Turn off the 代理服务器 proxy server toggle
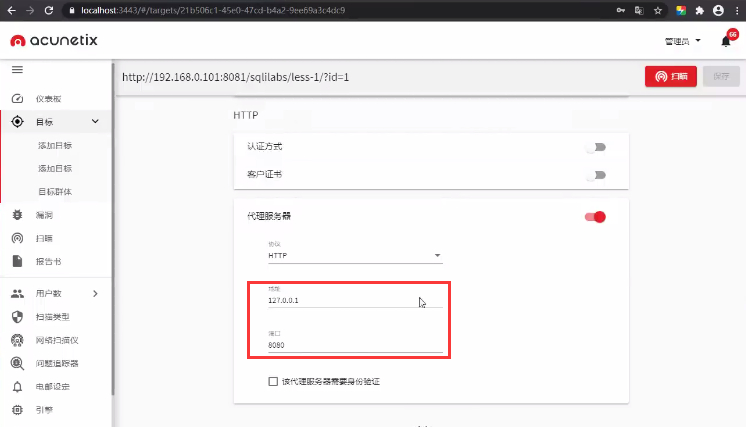This screenshot has width=746, height=427. click(x=596, y=216)
